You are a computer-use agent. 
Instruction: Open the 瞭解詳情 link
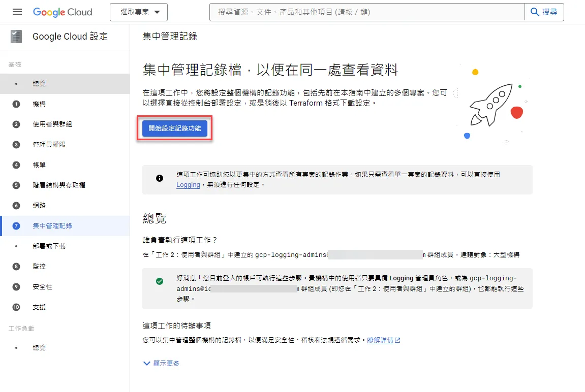(380, 340)
